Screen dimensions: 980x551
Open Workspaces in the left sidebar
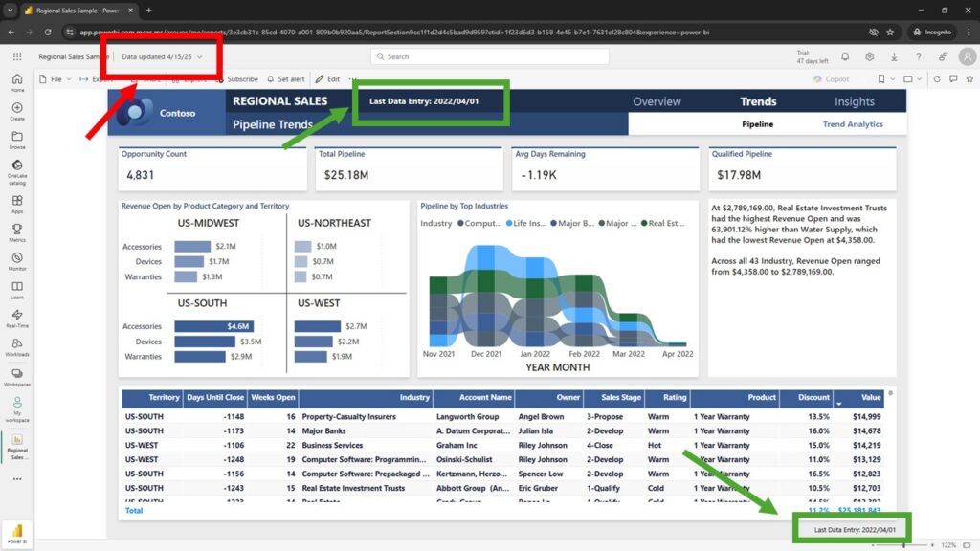pyautogui.click(x=17, y=377)
